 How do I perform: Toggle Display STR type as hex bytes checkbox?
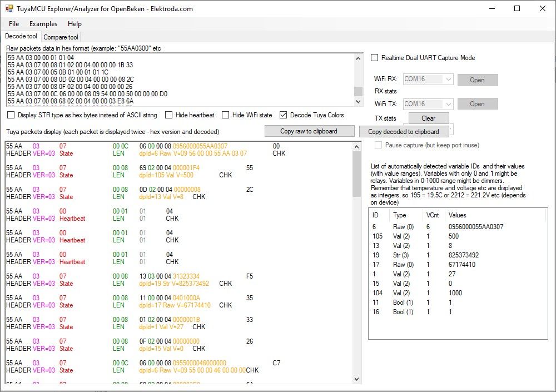[11, 115]
